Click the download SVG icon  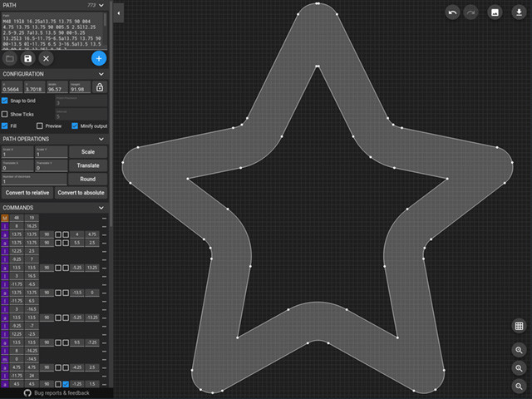[517, 12]
